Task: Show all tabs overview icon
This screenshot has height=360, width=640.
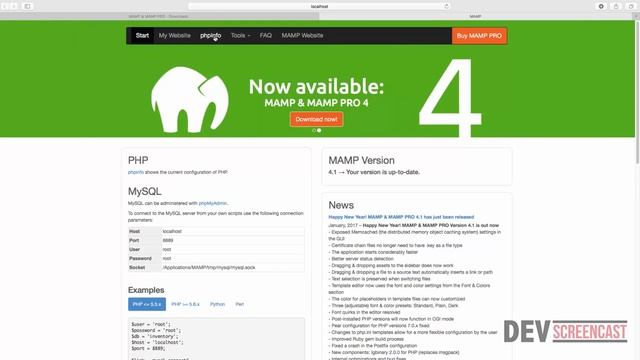Action: [x=631, y=6]
